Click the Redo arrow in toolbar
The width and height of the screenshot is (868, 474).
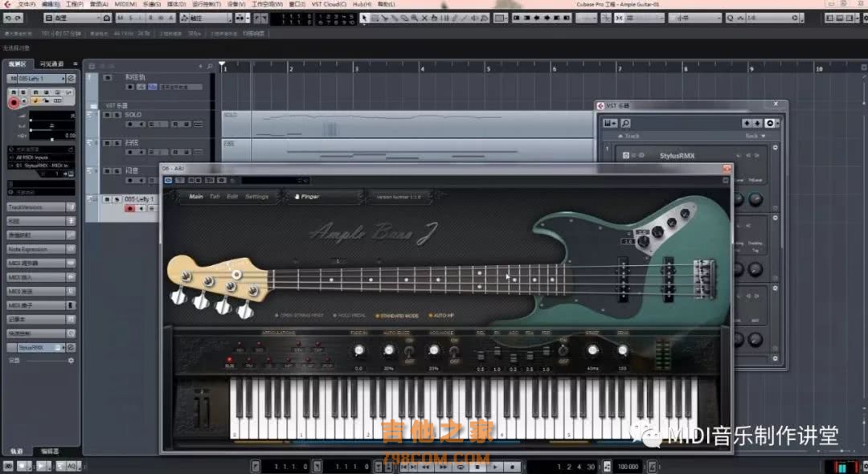tap(18, 18)
